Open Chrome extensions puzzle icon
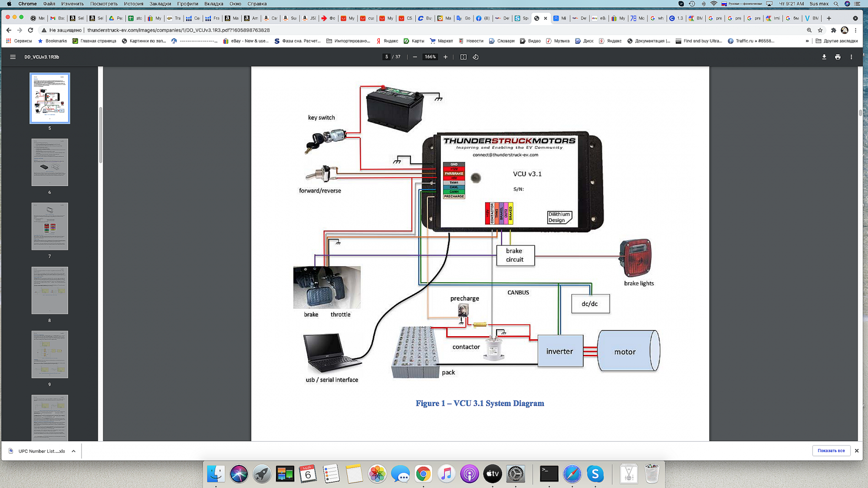The height and width of the screenshot is (488, 868). [x=833, y=30]
